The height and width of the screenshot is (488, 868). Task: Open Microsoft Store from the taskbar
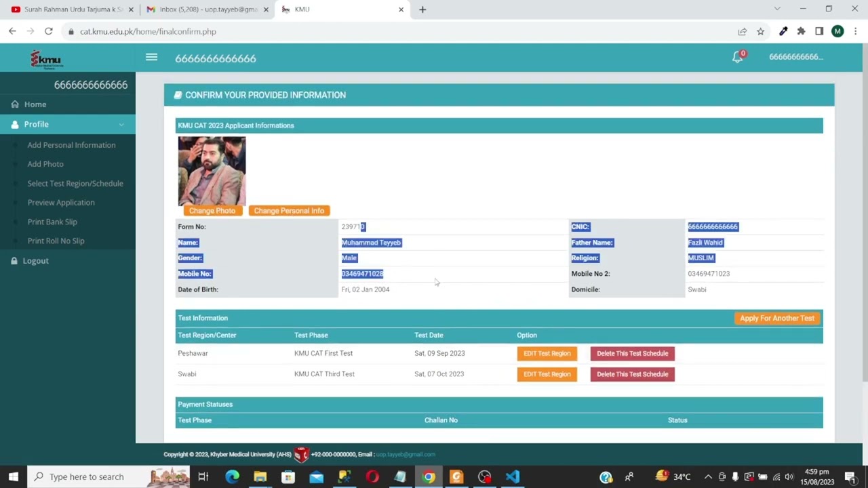[288, 476]
